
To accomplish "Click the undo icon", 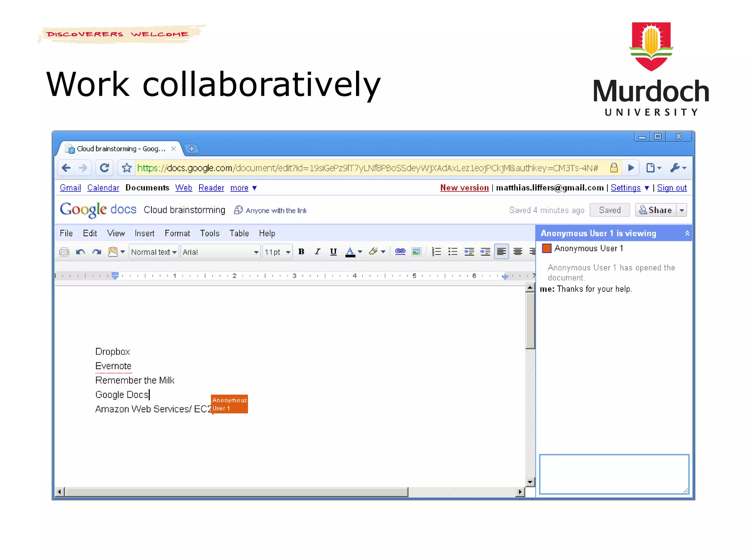I will click(x=80, y=252).
